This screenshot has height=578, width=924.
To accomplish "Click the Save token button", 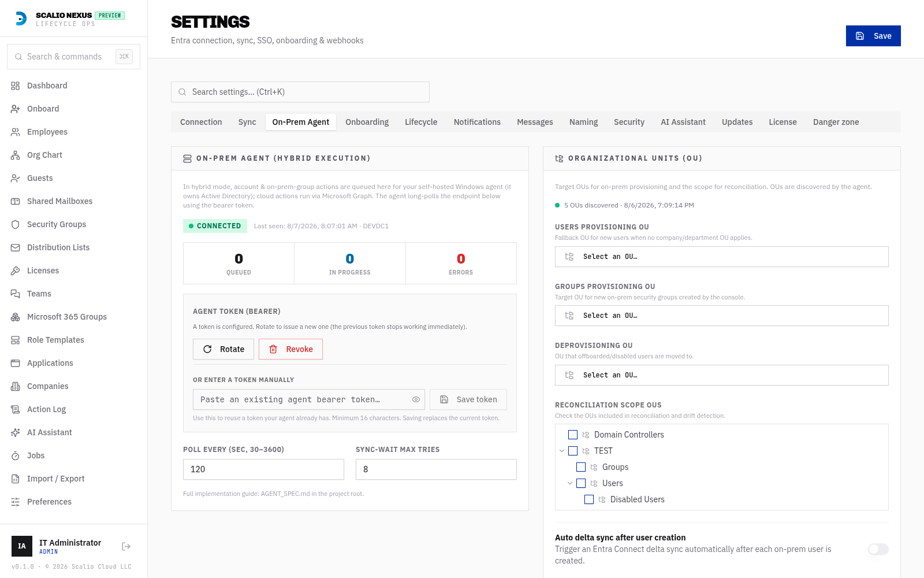I will pyautogui.click(x=468, y=399).
